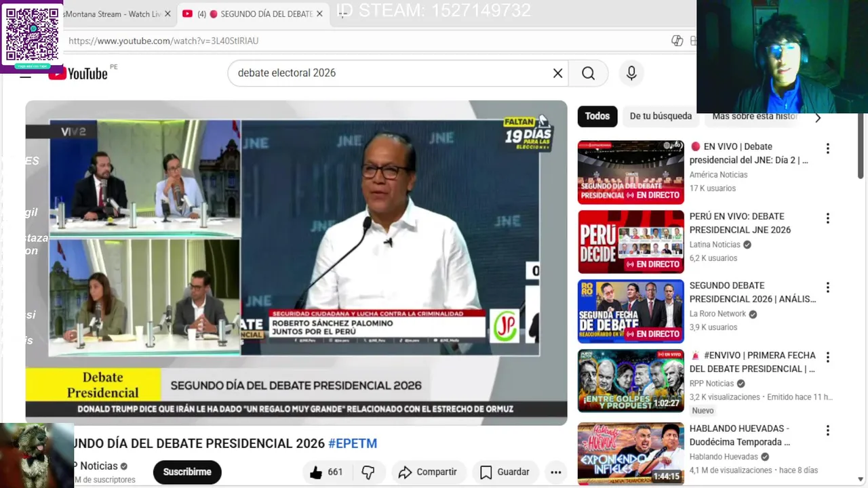Subscribe using the Suscribirme button
Image resolution: width=868 pixels, height=488 pixels.
coord(187,472)
